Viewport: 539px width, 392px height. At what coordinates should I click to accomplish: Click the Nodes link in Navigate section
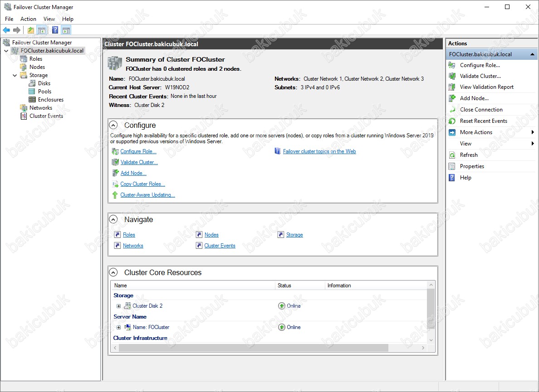(211, 235)
